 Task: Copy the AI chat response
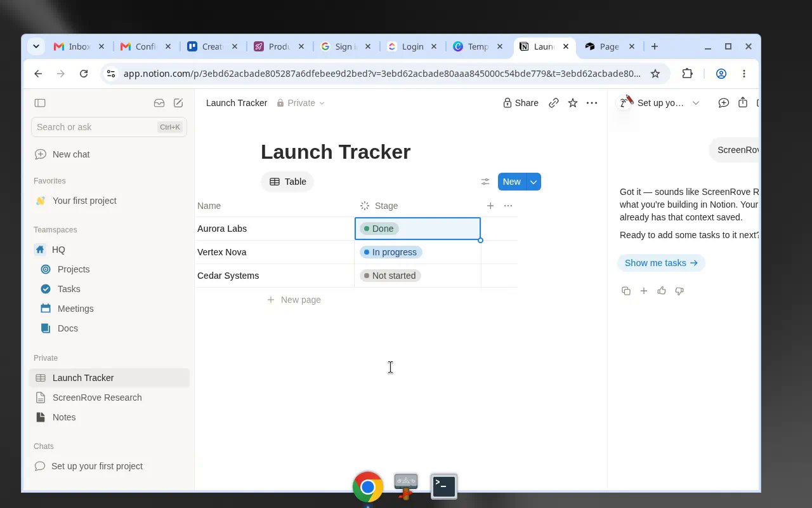point(626,291)
